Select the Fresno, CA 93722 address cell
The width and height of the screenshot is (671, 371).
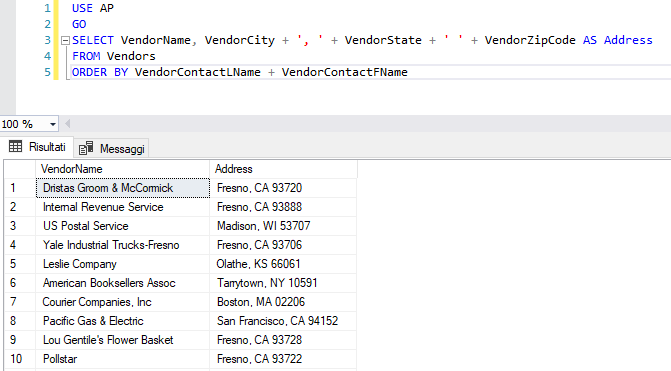coord(283,359)
